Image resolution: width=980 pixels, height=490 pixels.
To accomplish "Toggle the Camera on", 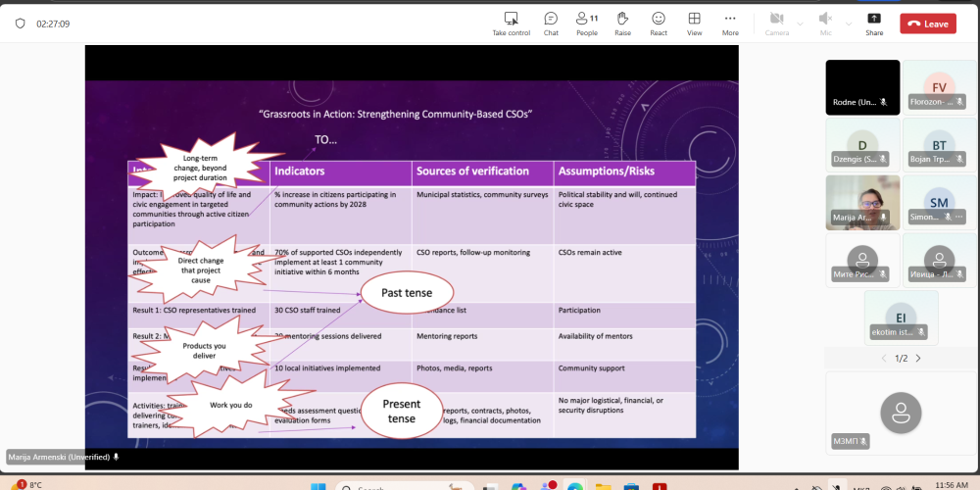I will pos(776,24).
